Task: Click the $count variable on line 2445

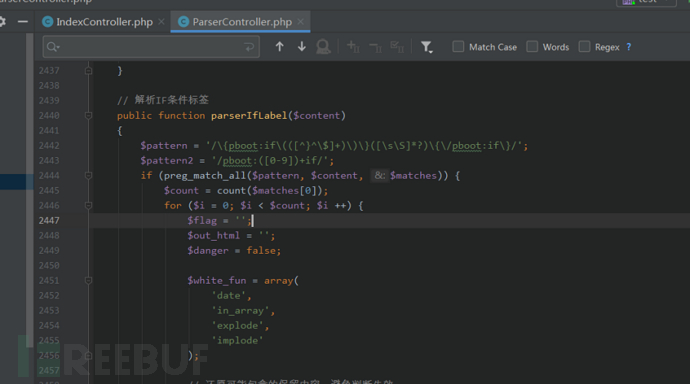Action: tap(181, 190)
